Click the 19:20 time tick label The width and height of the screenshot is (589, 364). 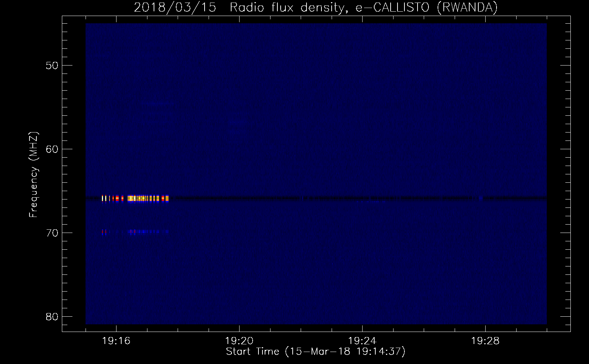[x=239, y=341]
